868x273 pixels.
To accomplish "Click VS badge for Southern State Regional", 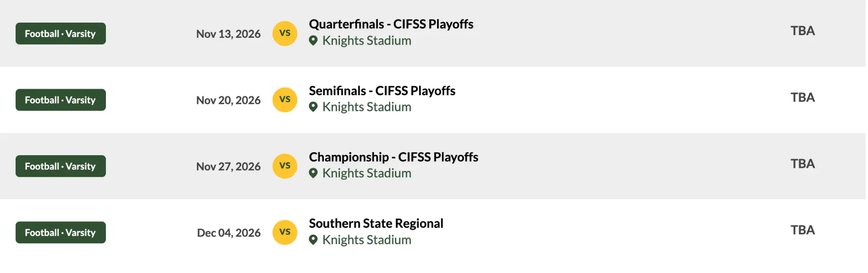I will [x=285, y=233].
